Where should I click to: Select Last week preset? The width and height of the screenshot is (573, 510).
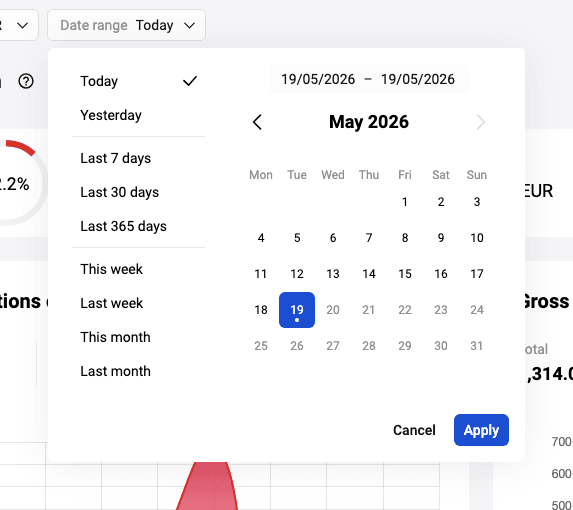point(138,303)
